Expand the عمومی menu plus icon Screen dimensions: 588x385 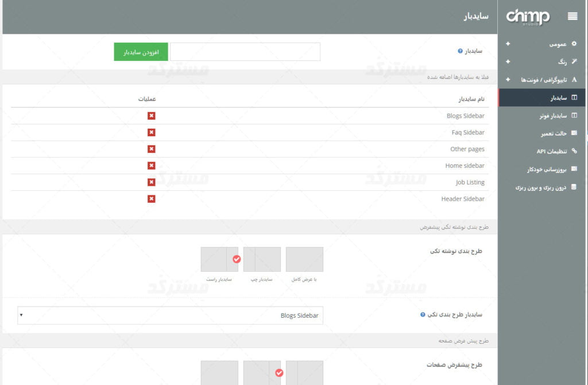(508, 44)
